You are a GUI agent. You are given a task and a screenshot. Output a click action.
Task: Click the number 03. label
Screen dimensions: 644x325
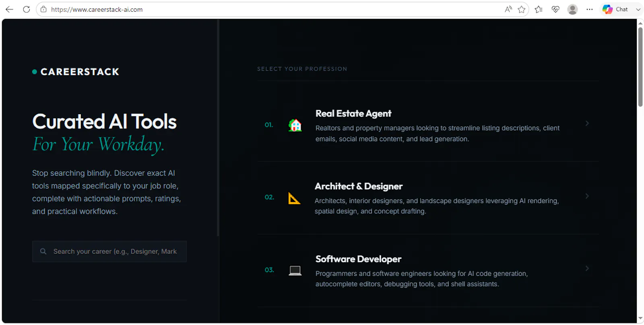(x=269, y=270)
